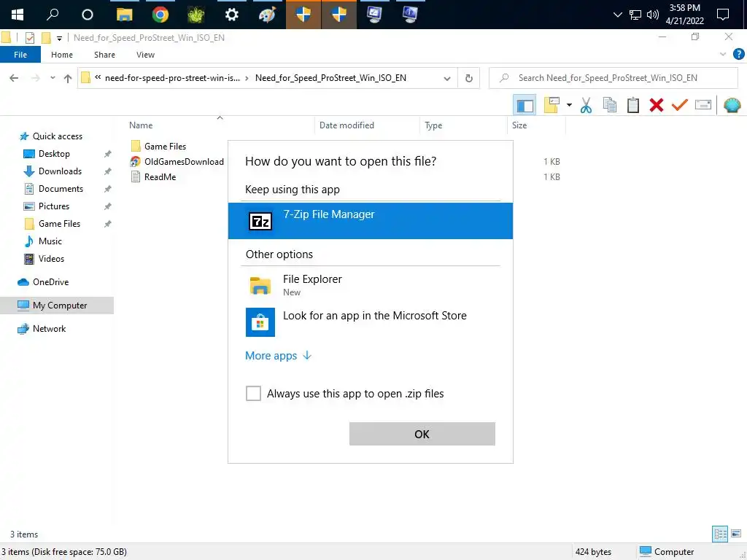Switch to the Share ribbon tab
The width and height of the screenshot is (747, 560).
104,55
